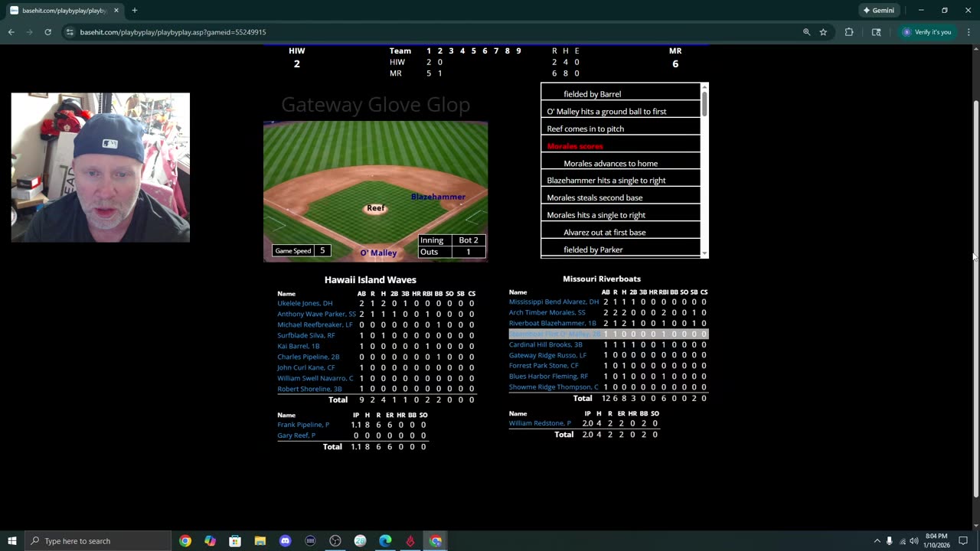Open the Windows Start menu
This screenshot has width=980, height=551.
11,541
